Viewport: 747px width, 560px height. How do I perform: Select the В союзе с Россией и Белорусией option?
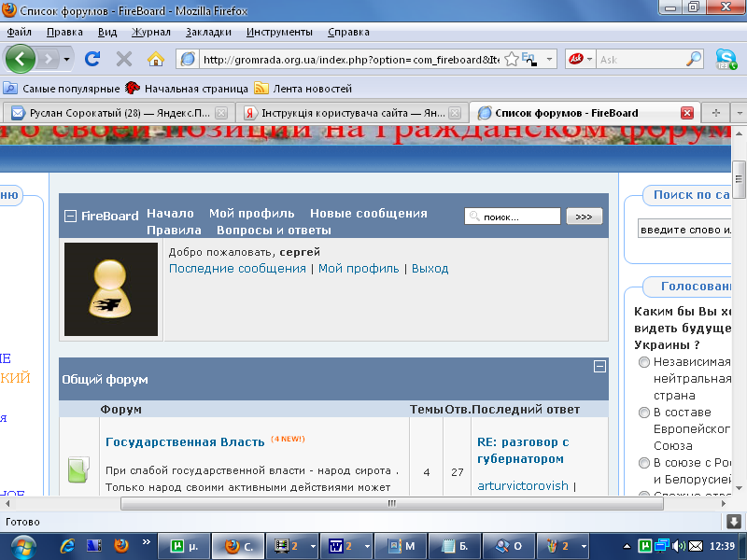coord(643,463)
